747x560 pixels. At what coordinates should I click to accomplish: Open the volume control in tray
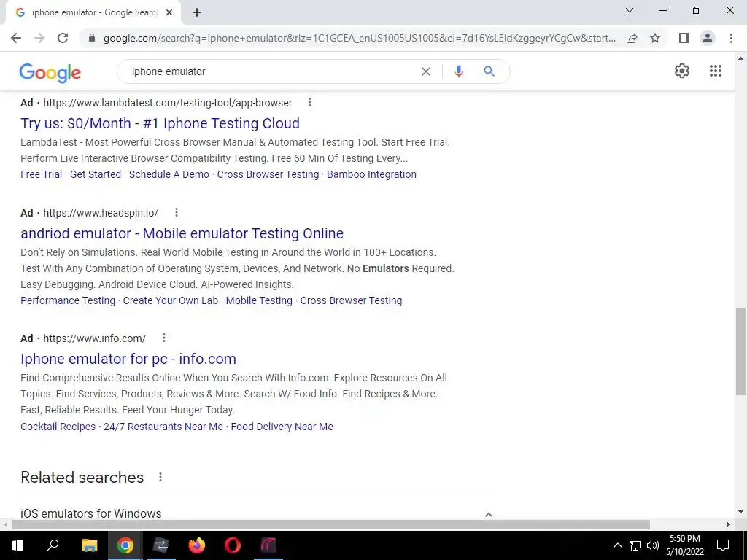point(653,545)
